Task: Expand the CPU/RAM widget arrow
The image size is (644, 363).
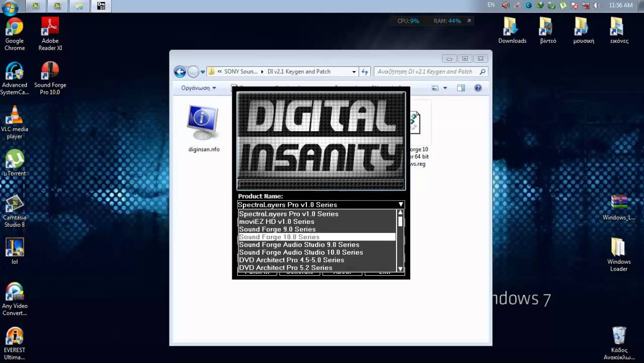Action: (x=469, y=21)
